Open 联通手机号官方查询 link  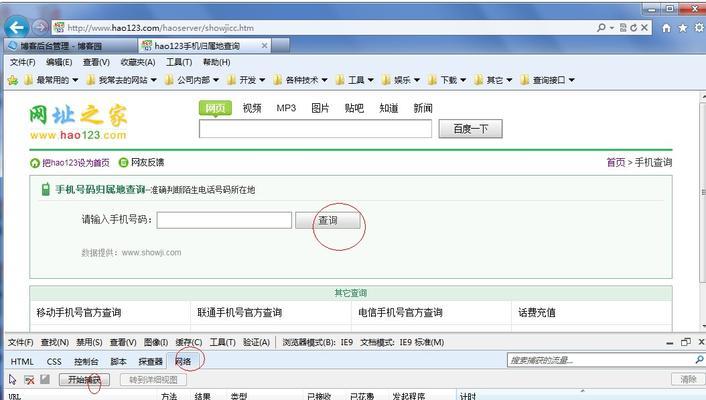pos(240,313)
